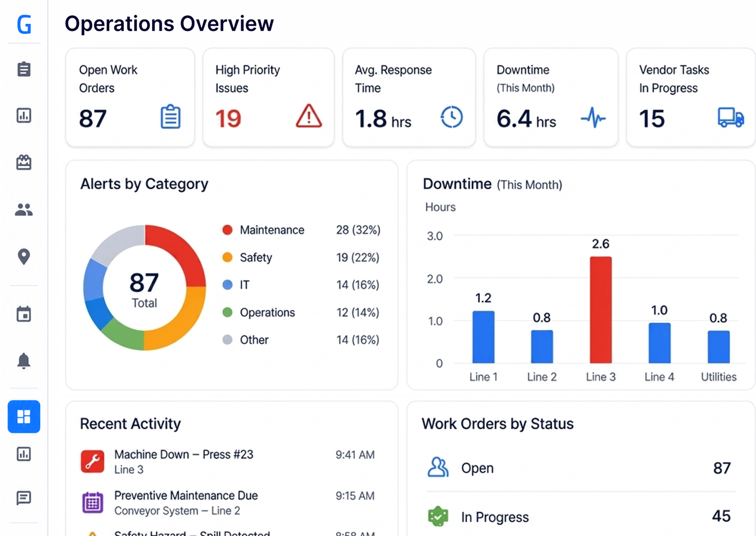
Task: Click the red Line 3 downtime bar
Action: click(x=600, y=310)
